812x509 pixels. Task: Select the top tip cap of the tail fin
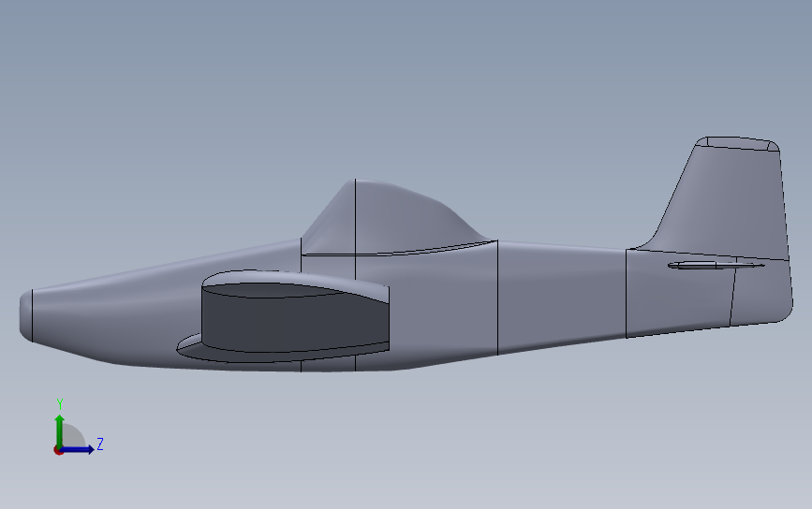738,144
